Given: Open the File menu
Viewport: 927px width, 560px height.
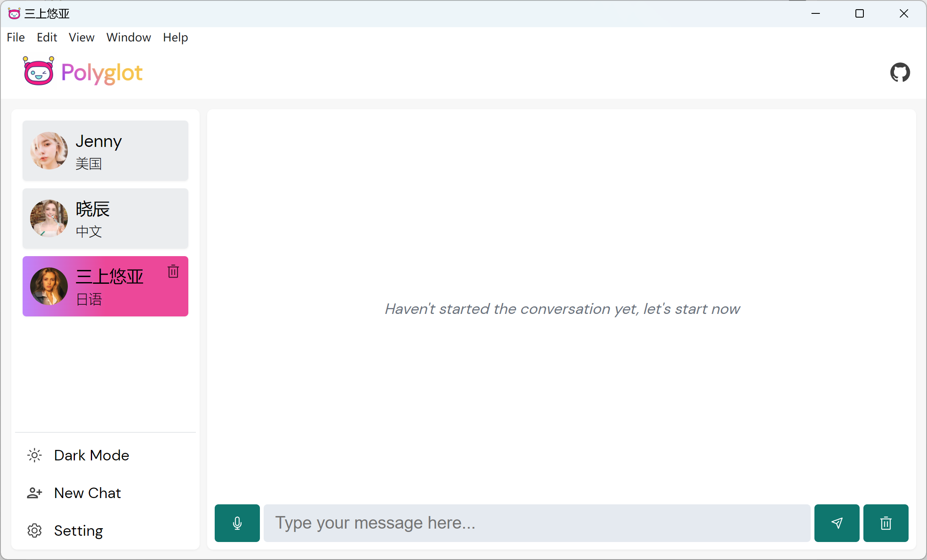Looking at the screenshot, I should tap(16, 37).
